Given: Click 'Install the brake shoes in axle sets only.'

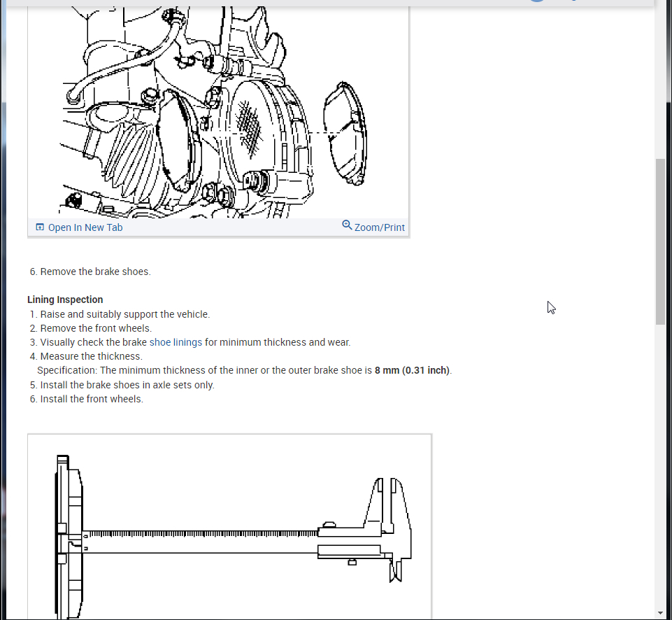Looking at the screenshot, I should 127,385.
